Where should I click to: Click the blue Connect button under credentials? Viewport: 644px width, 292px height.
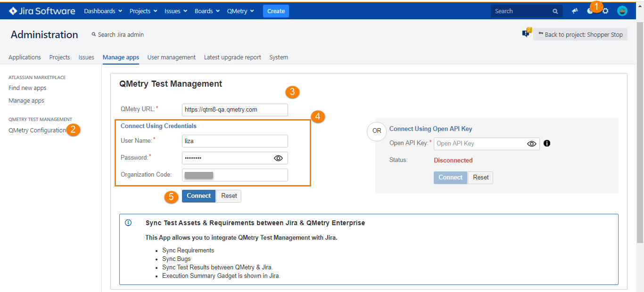click(198, 195)
